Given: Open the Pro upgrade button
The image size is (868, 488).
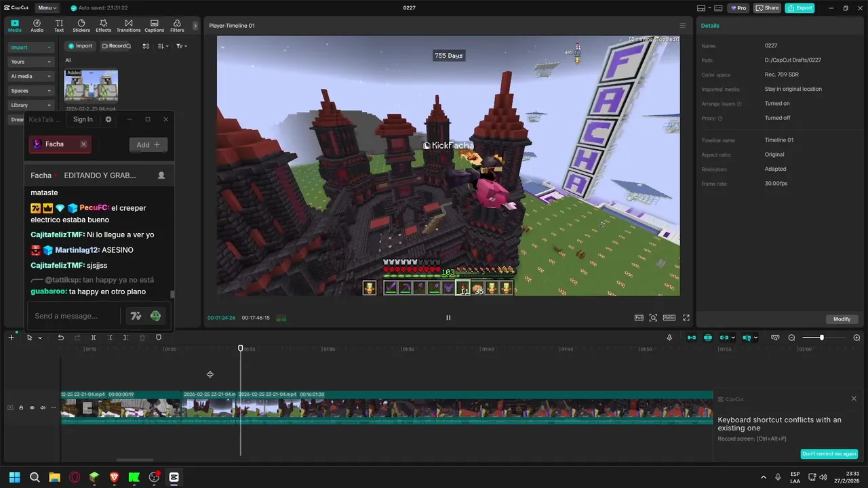Looking at the screenshot, I should [x=738, y=8].
